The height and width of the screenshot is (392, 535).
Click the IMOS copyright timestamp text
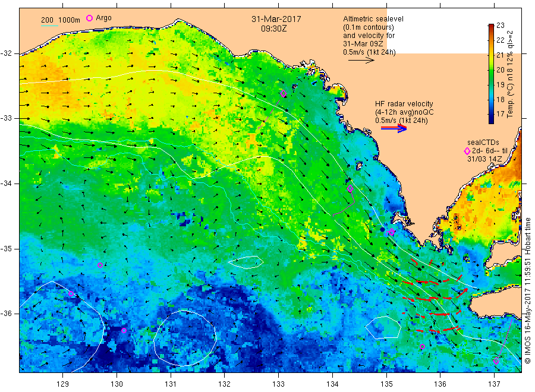tap(527, 290)
